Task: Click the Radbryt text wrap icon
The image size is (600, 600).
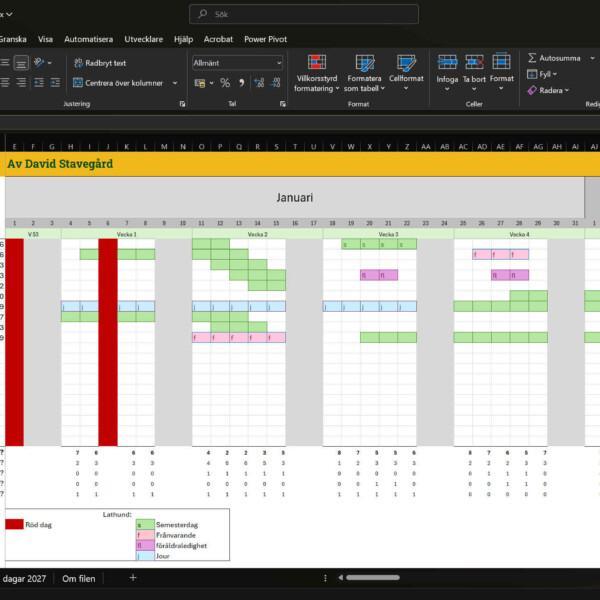Action: point(78,63)
